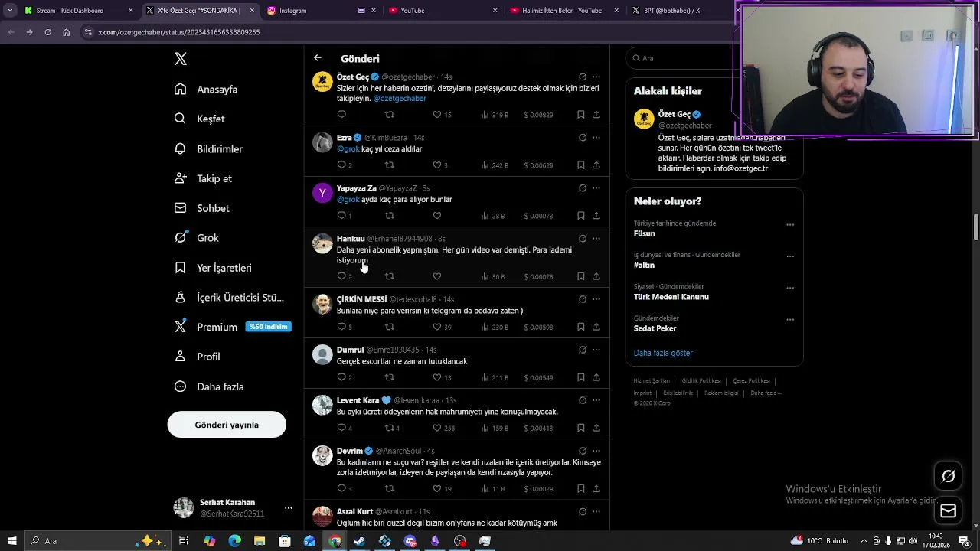This screenshot has width=980, height=551.
Task: Like ÇİRKİN MESSİ reply with 39 likes
Action: click(443, 328)
